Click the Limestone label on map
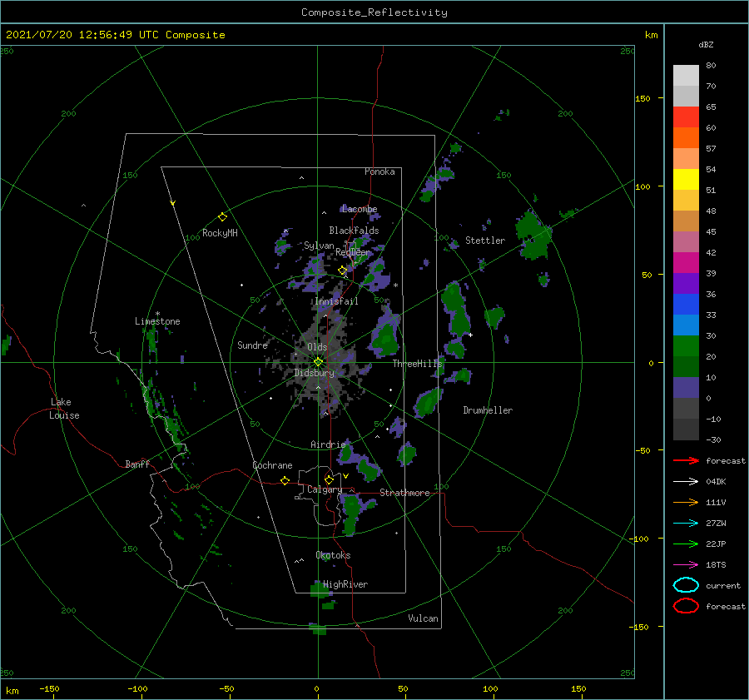749x700 pixels. tap(157, 321)
